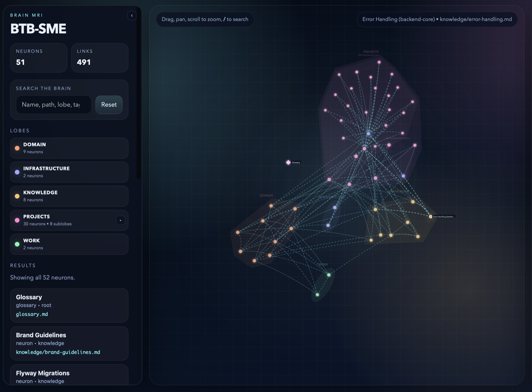This screenshot has width=532, height=392.
Task: Select the orange DOMAIN lobe dot icon
Action: pyautogui.click(x=17, y=148)
